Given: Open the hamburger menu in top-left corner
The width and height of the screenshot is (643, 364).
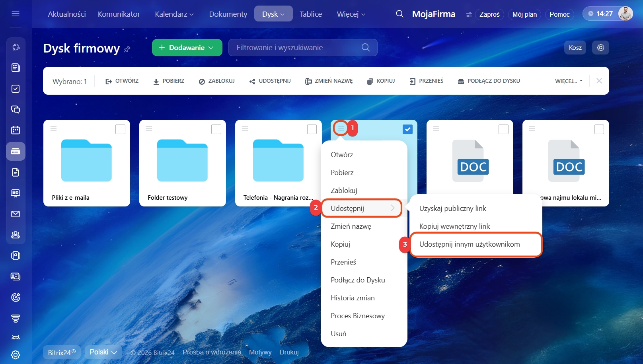Looking at the screenshot, I should point(16,14).
